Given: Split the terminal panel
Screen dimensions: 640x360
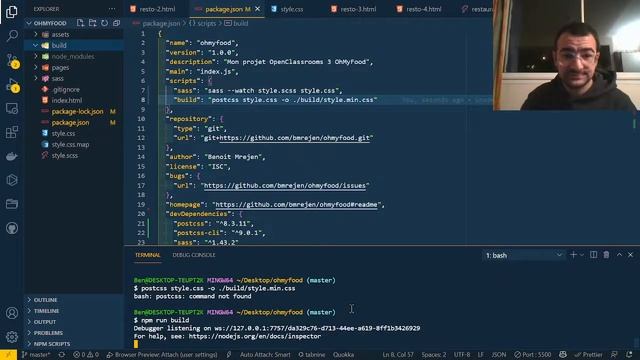Looking at the screenshot, I should coord(593,255).
